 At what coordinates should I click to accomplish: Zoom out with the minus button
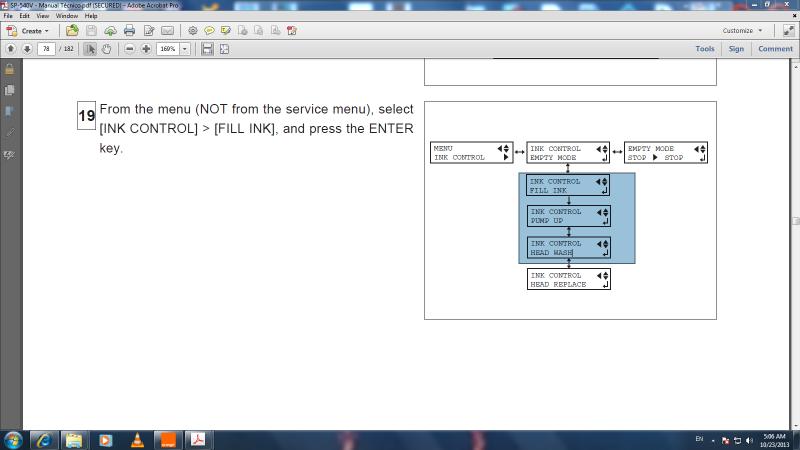click(x=130, y=49)
